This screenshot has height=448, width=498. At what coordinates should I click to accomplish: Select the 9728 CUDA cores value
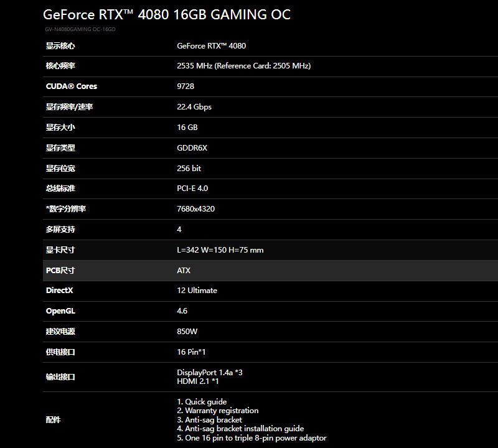coord(186,86)
